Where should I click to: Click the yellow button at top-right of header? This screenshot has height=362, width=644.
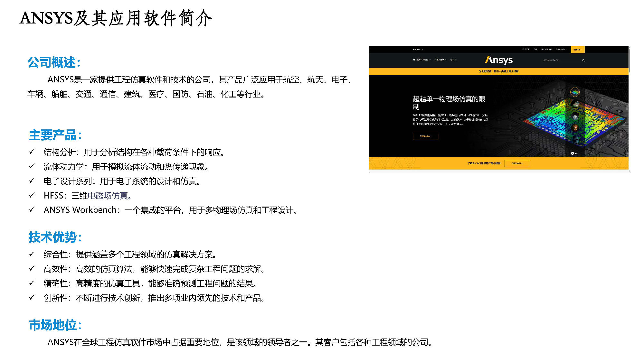(x=578, y=50)
